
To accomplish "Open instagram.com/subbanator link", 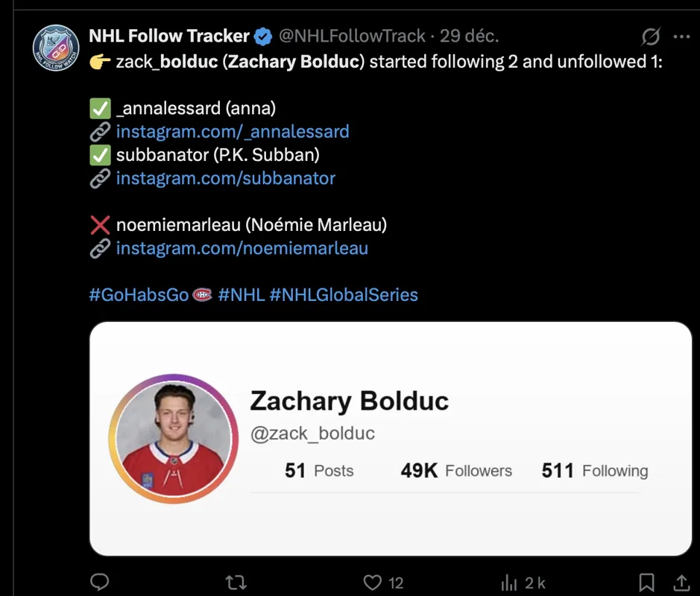I will 224,178.
